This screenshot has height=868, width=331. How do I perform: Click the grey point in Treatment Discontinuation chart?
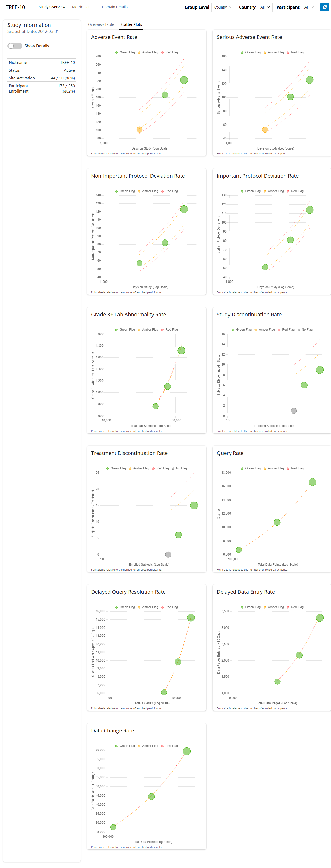(168, 554)
